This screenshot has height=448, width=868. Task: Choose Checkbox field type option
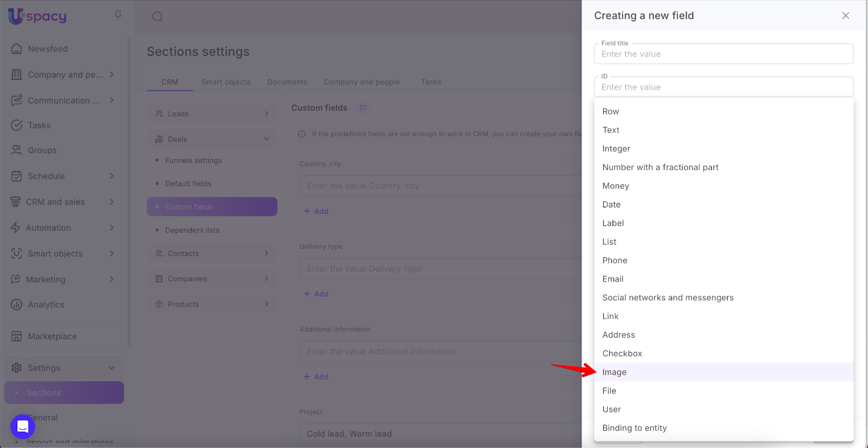click(622, 354)
